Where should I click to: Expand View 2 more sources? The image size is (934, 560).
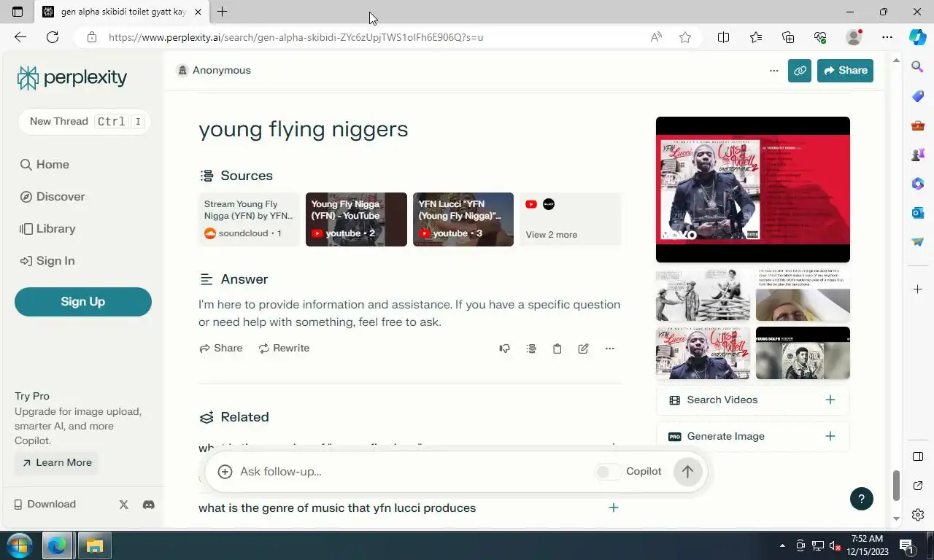[x=570, y=219]
